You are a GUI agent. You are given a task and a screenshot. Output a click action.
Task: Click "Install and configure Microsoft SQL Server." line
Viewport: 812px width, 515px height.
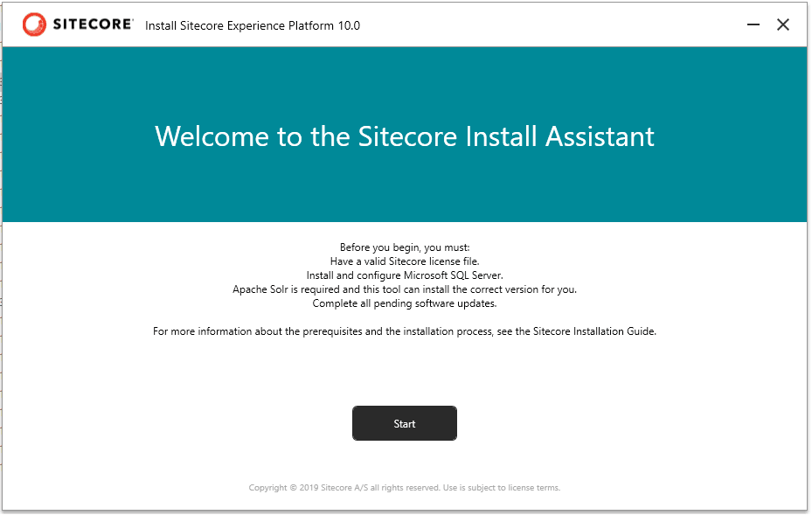pyautogui.click(x=405, y=275)
